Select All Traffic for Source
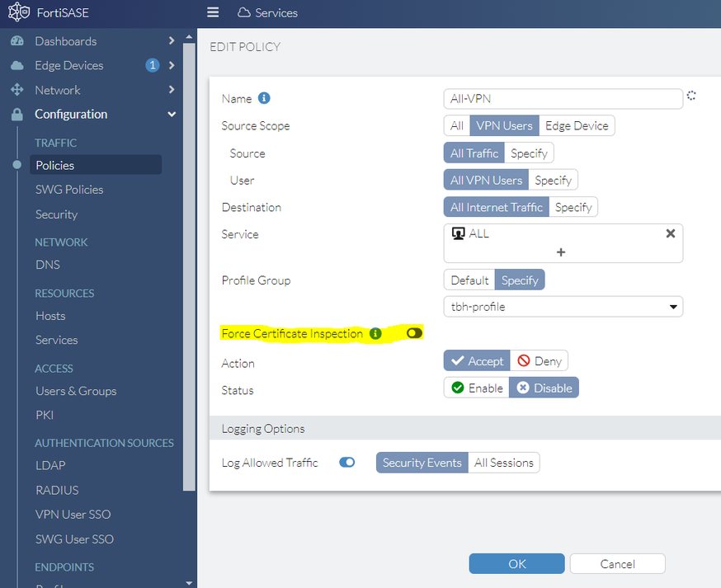This screenshot has height=588, width=721. 474,153
